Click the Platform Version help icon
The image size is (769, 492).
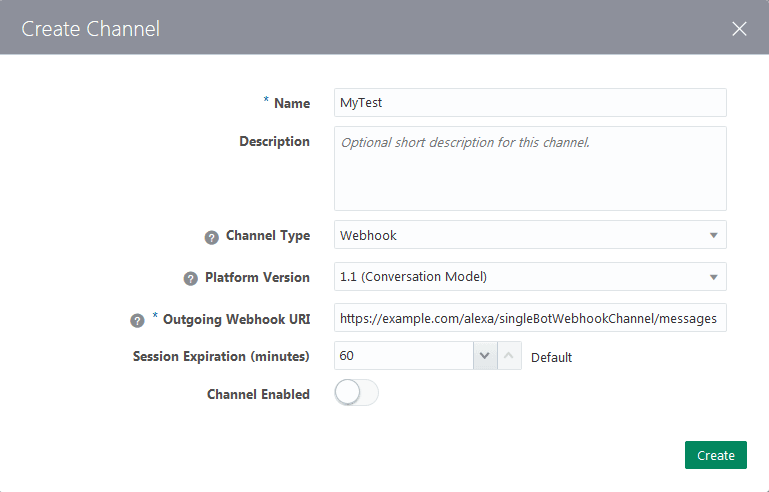pos(190,278)
